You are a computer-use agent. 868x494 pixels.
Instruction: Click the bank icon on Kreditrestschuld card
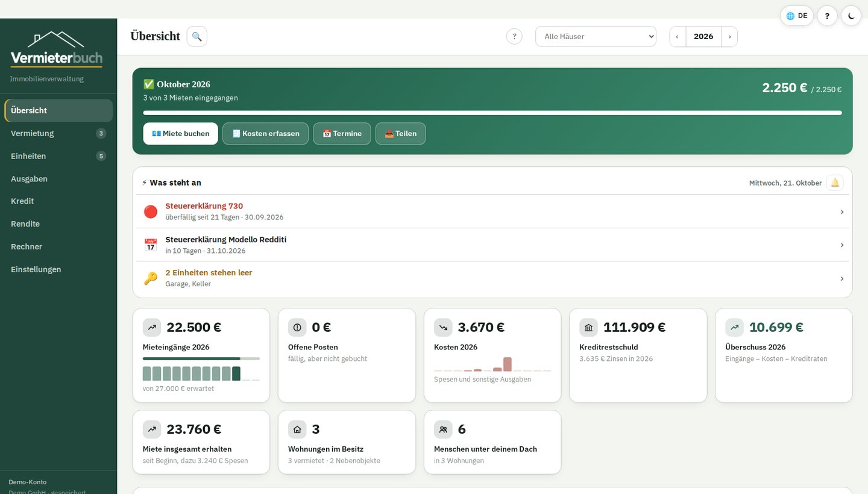tap(588, 328)
